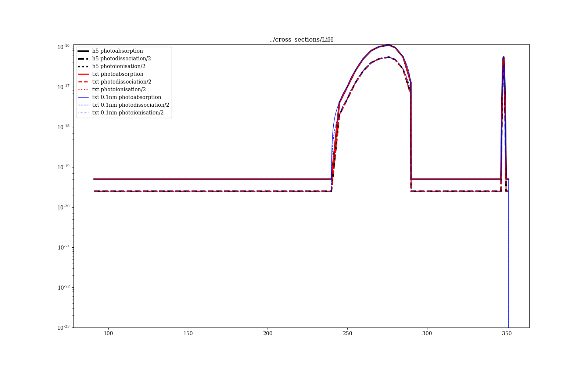Click y-axis tick label 10^-21
This screenshot has height=368, width=588.
coord(64,247)
